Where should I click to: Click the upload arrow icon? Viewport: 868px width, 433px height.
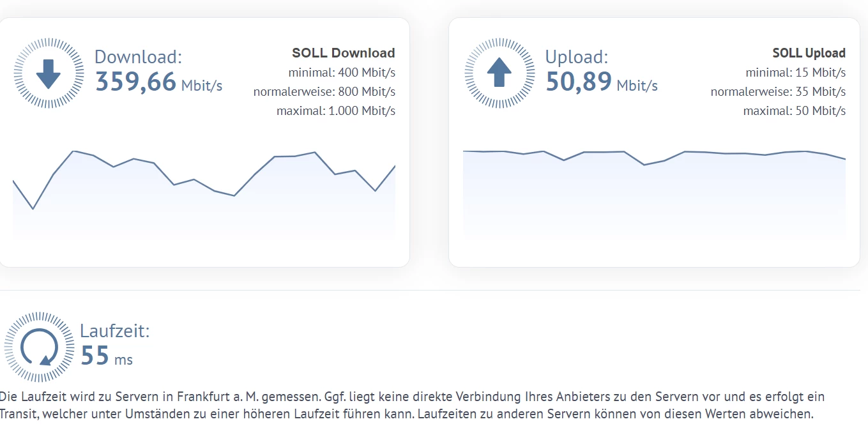click(499, 73)
